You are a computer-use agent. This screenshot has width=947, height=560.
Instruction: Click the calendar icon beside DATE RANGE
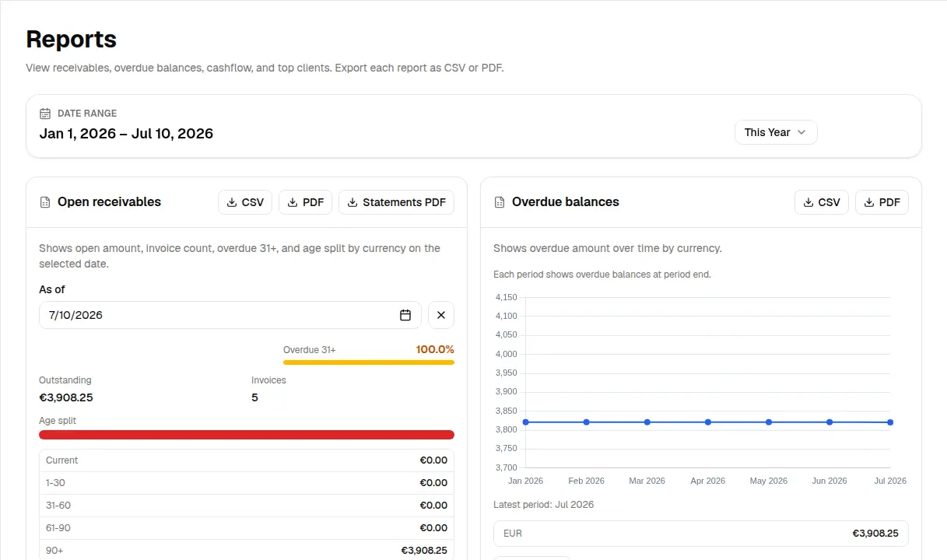pyautogui.click(x=45, y=114)
